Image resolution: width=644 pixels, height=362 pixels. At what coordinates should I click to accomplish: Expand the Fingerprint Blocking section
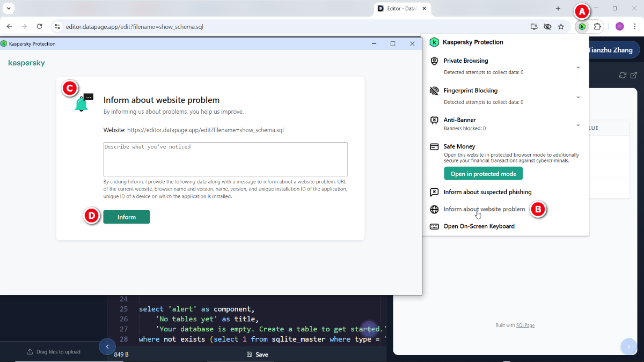click(x=578, y=97)
